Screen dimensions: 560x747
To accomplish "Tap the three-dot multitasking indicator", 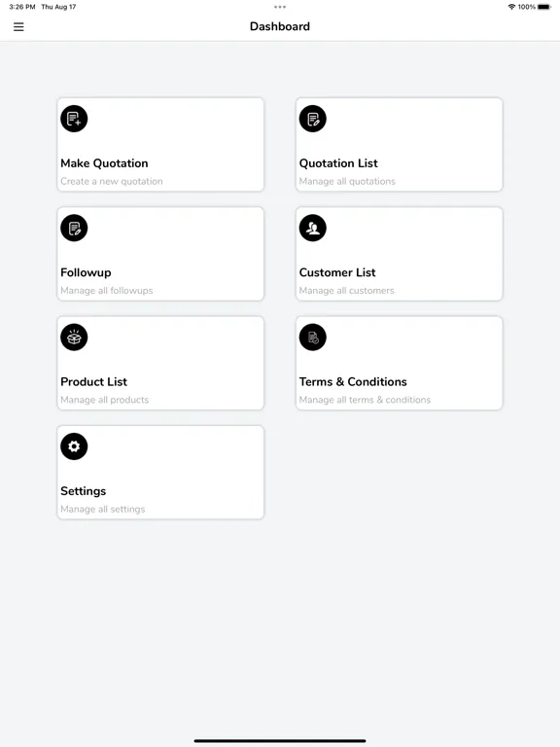I will (280, 7).
